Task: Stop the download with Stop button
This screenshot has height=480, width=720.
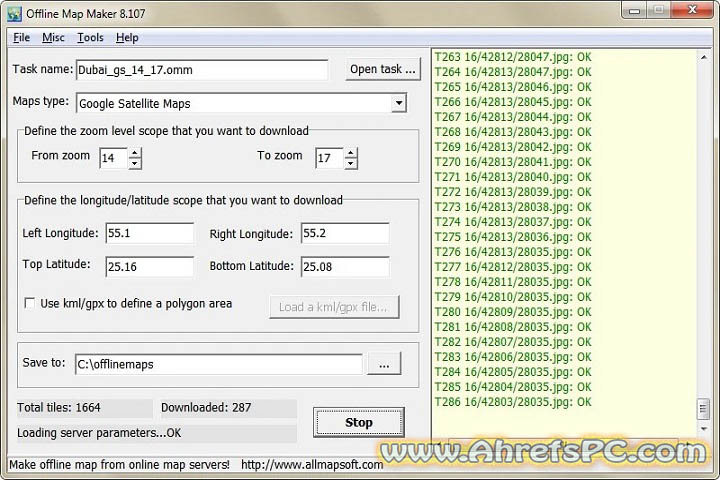Action: (x=359, y=422)
